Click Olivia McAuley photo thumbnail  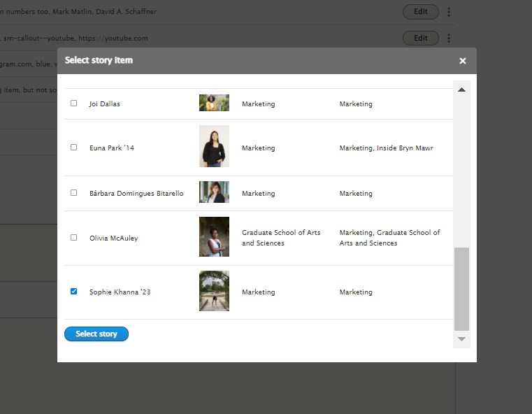pos(214,237)
